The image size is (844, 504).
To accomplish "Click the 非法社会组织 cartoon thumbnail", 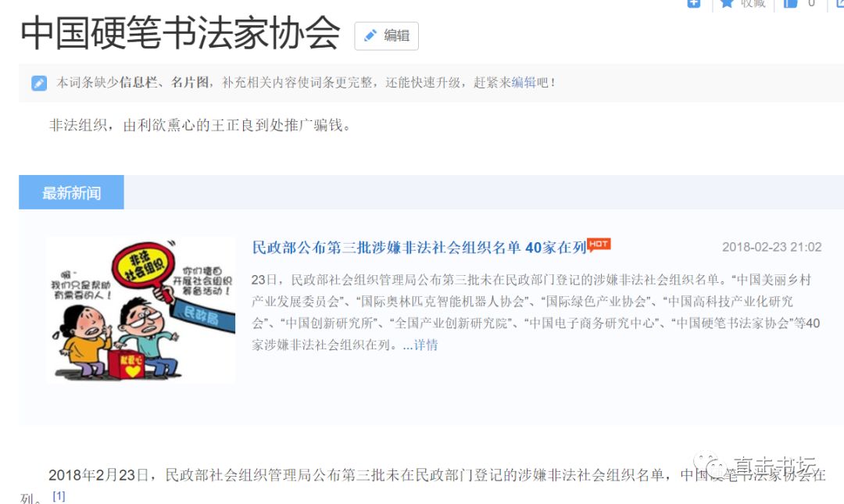I will pos(141,311).
